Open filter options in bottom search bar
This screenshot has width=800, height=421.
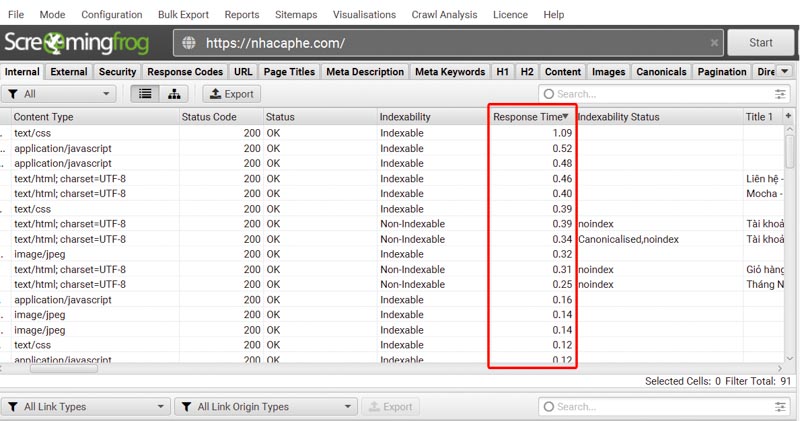click(x=780, y=407)
